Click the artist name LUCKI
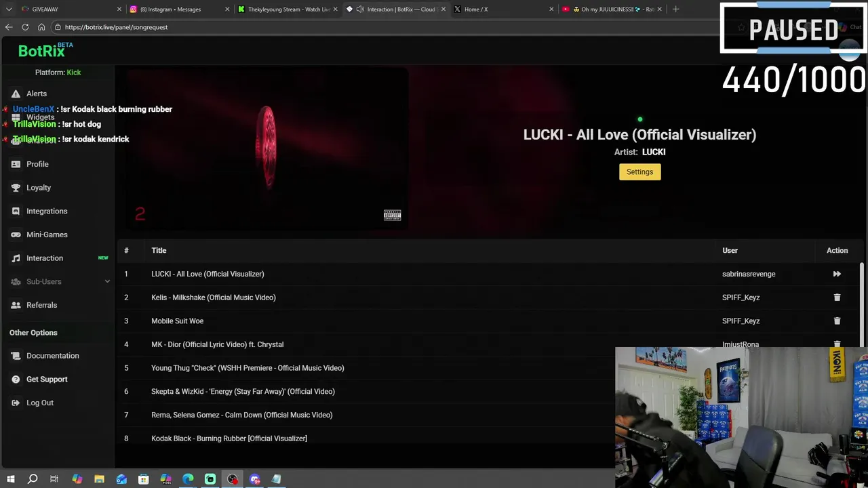This screenshot has height=488, width=868. click(654, 152)
